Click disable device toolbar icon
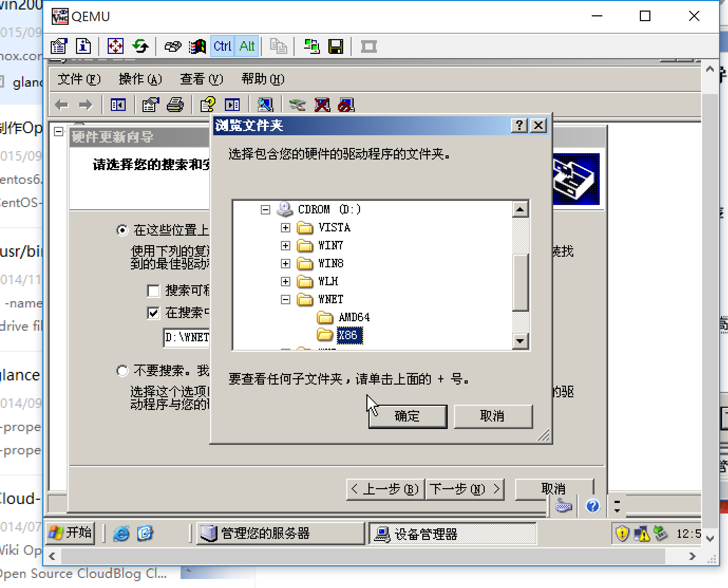 pyautogui.click(x=346, y=105)
